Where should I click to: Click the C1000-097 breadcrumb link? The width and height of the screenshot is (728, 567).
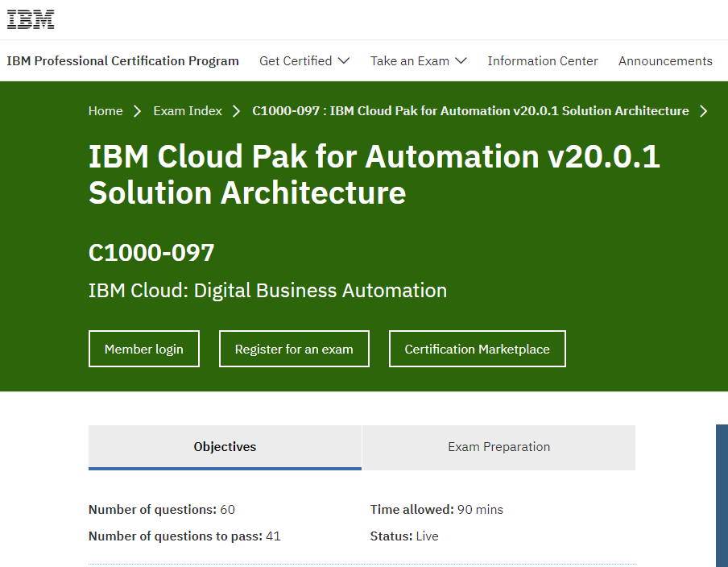(x=470, y=111)
